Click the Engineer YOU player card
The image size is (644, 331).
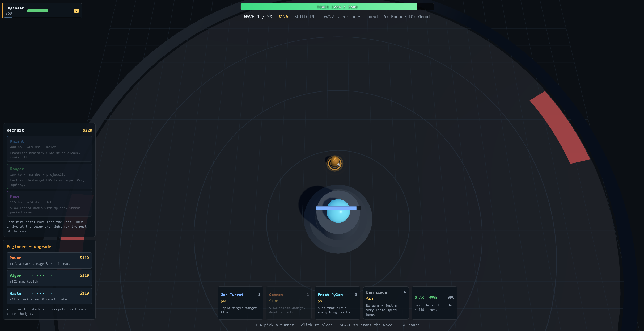pos(42,11)
